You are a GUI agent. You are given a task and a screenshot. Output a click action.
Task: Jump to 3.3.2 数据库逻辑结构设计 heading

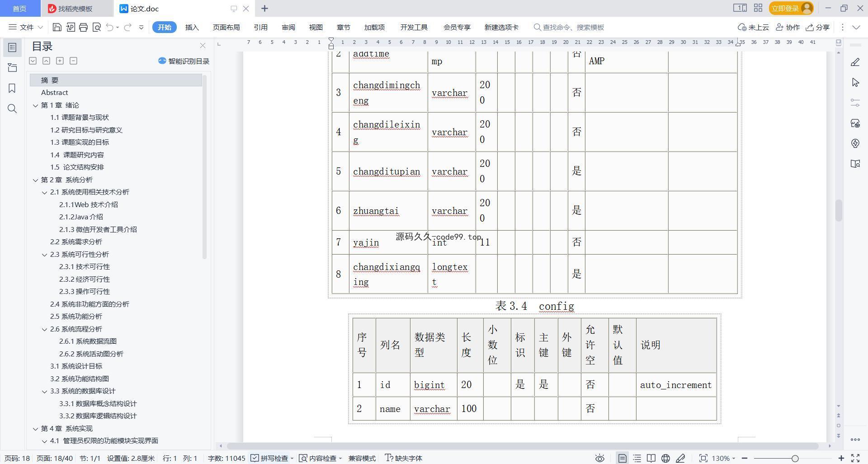click(x=98, y=416)
